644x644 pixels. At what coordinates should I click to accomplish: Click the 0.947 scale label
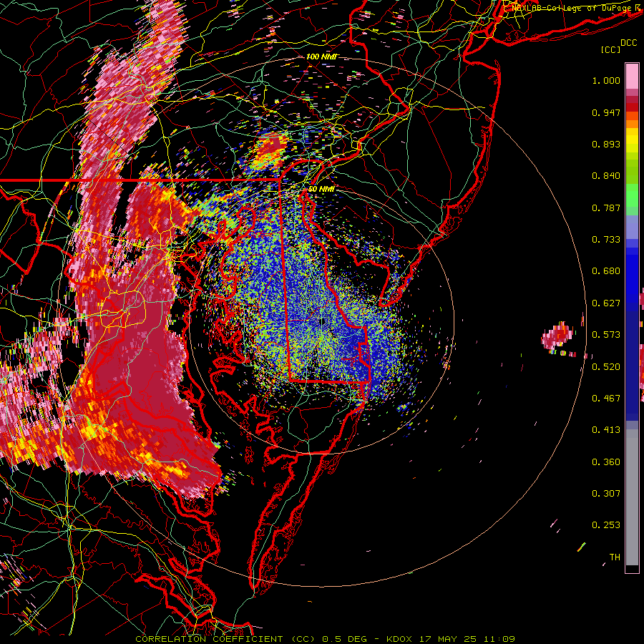click(x=606, y=112)
